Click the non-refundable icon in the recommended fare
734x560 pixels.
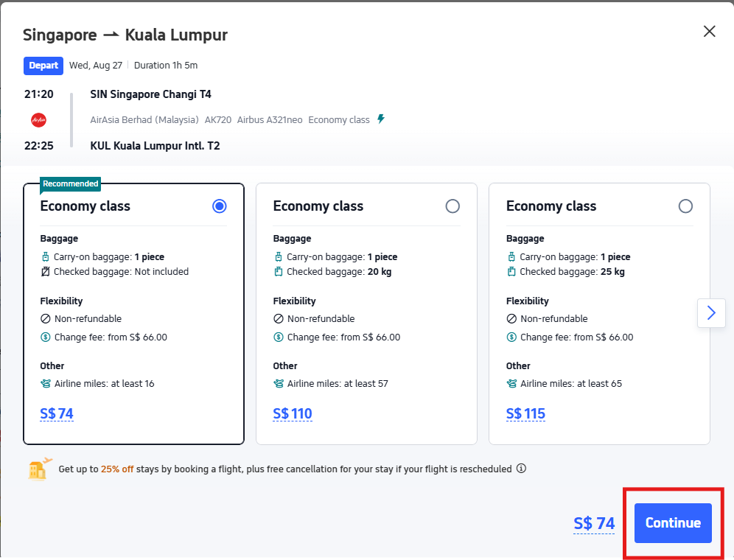(43, 318)
